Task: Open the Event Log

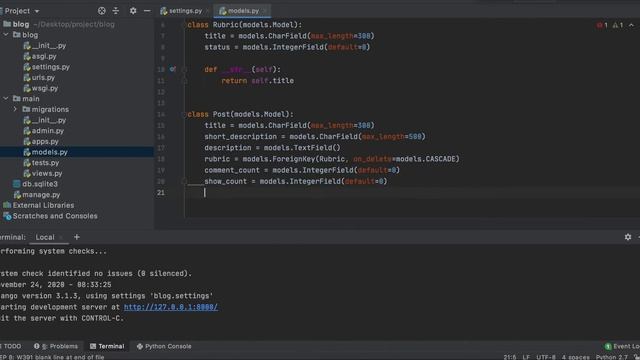Action: coord(622,346)
